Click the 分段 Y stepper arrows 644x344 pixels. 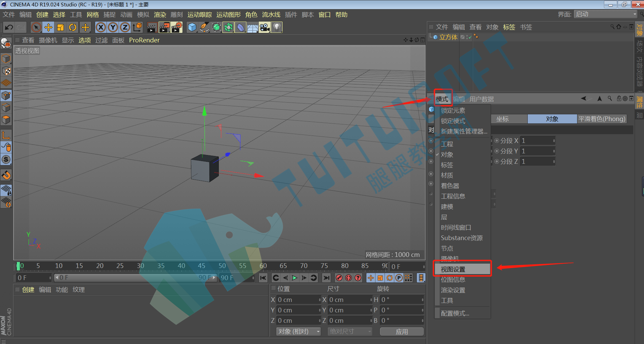554,151
